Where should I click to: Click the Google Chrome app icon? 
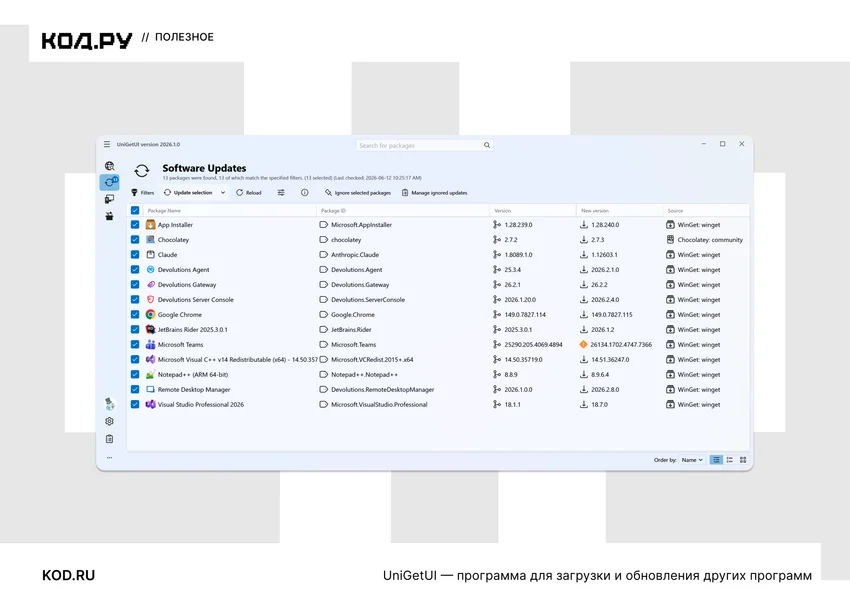click(150, 314)
